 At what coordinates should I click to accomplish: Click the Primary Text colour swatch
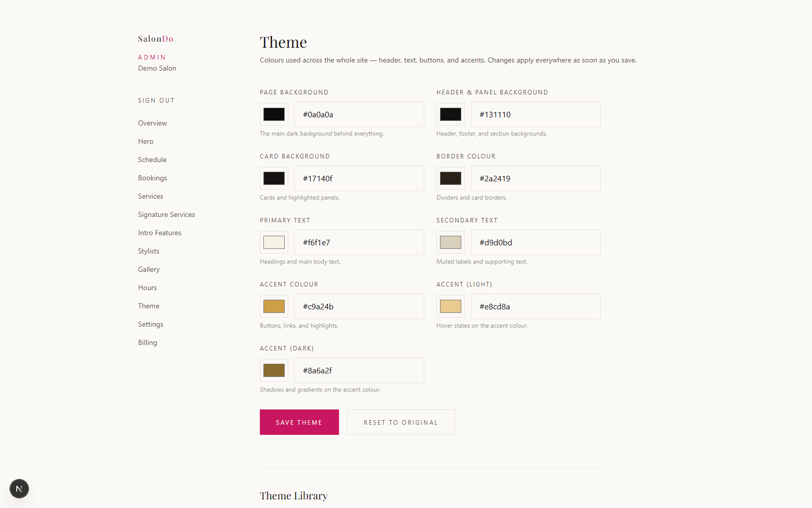click(274, 242)
